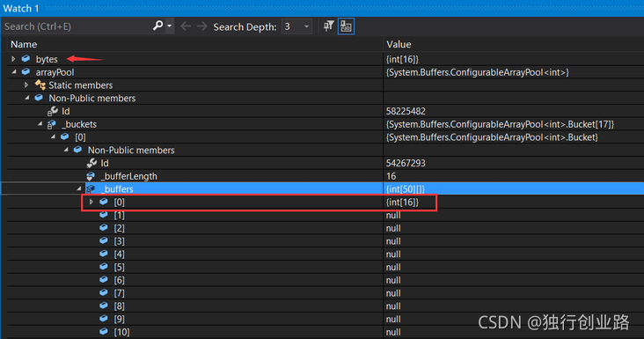Select the _bufferLength row name
The image size is (644, 339).
[129, 176]
